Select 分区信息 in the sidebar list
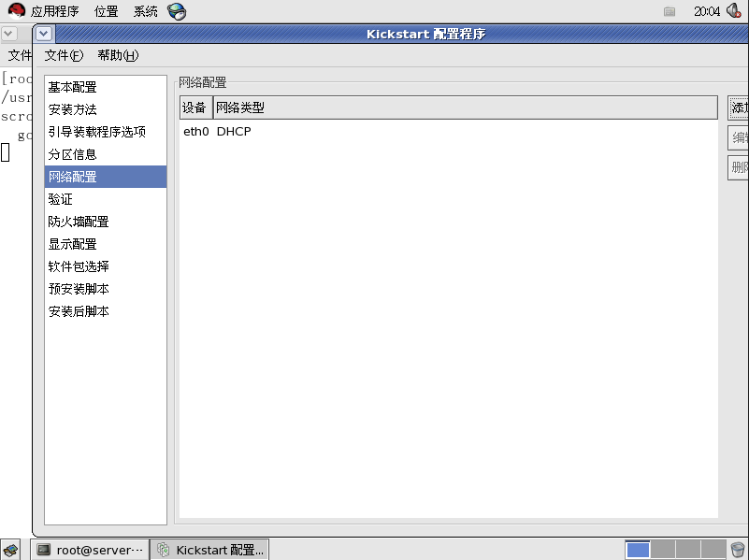Image resolution: width=749 pixels, height=560 pixels. 106,154
